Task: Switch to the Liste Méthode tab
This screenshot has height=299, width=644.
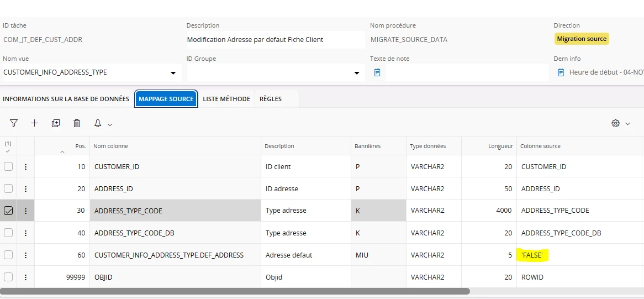Action: pos(226,99)
